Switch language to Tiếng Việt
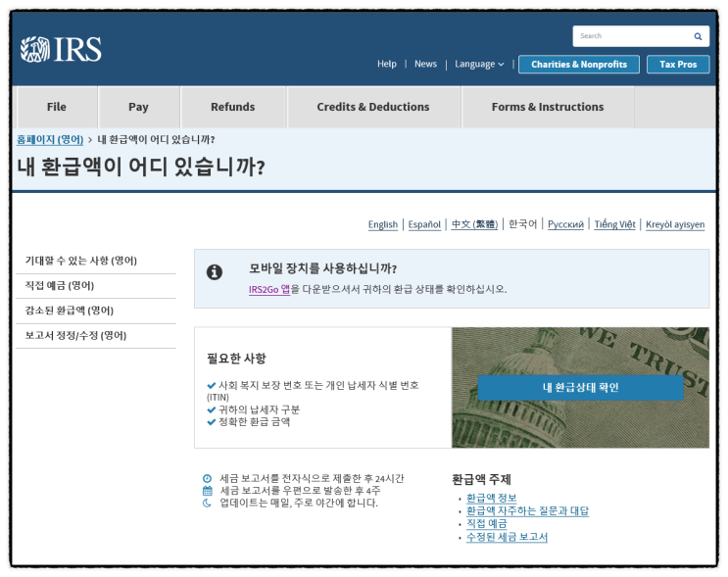 click(x=614, y=224)
